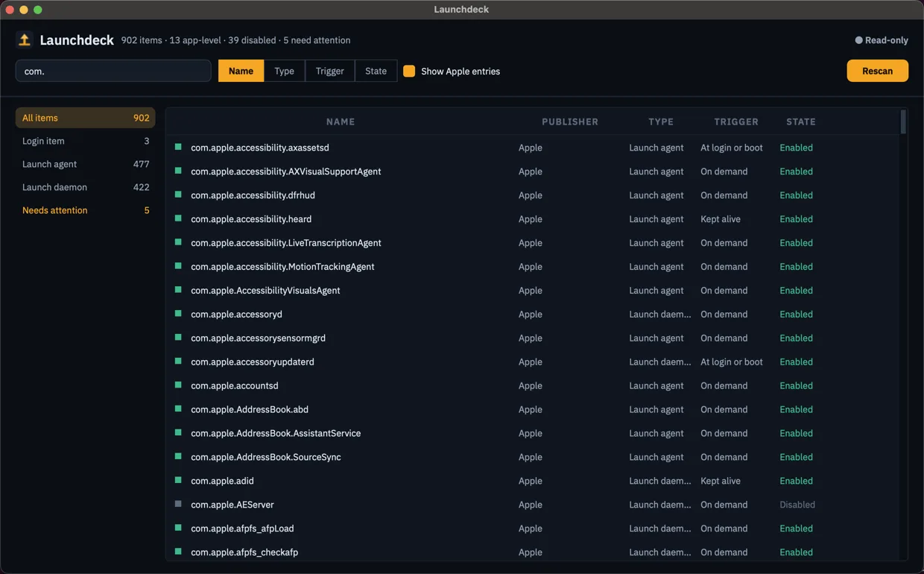Image resolution: width=924 pixels, height=574 pixels.
Task: Click the Read-only status dot indicator
Action: pos(858,40)
